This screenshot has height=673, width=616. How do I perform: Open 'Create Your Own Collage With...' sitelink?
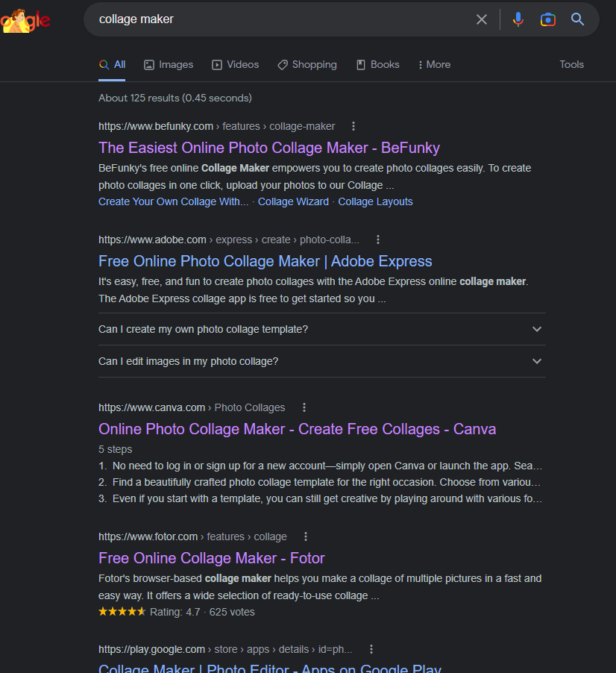click(173, 201)
